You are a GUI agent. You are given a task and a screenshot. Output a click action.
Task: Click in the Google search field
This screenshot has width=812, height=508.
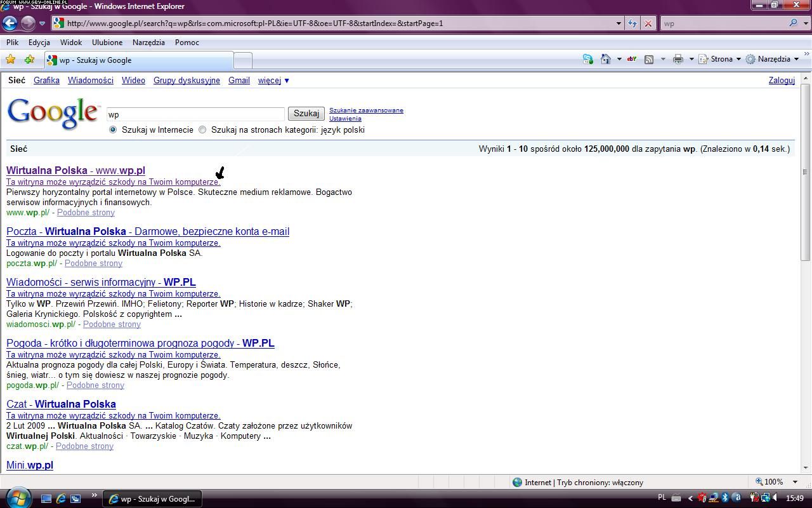[195, 114]
